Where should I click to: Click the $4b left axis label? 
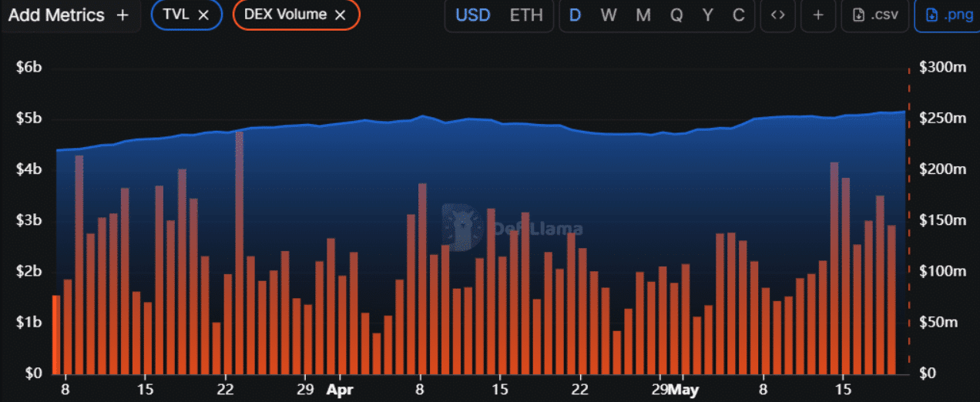(x=29, y=169)
